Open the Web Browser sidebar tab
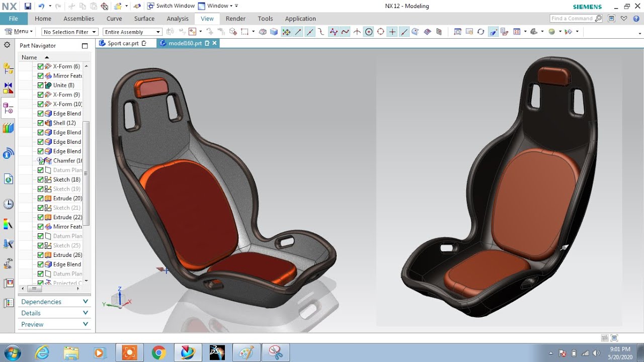This screenshot has height=362, width=644. tap(8, 179)
